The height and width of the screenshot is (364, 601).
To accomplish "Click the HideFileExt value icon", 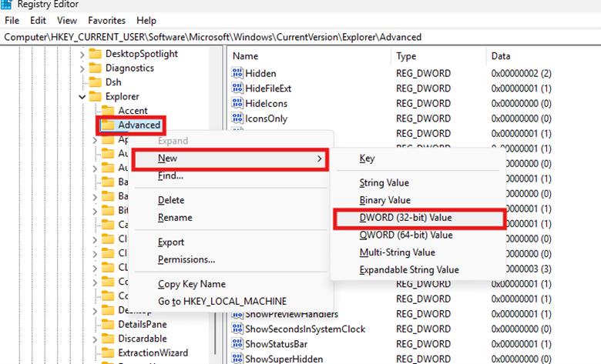I will click(x=237, y=88).
